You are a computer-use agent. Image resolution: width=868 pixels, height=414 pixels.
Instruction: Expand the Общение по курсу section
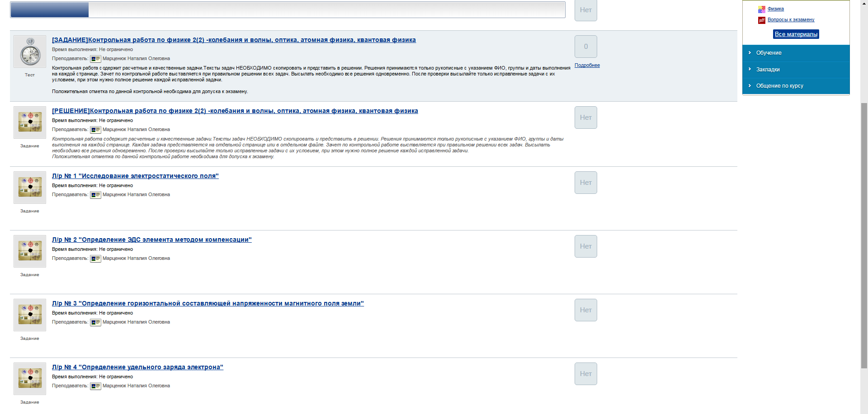click(779, 86)
